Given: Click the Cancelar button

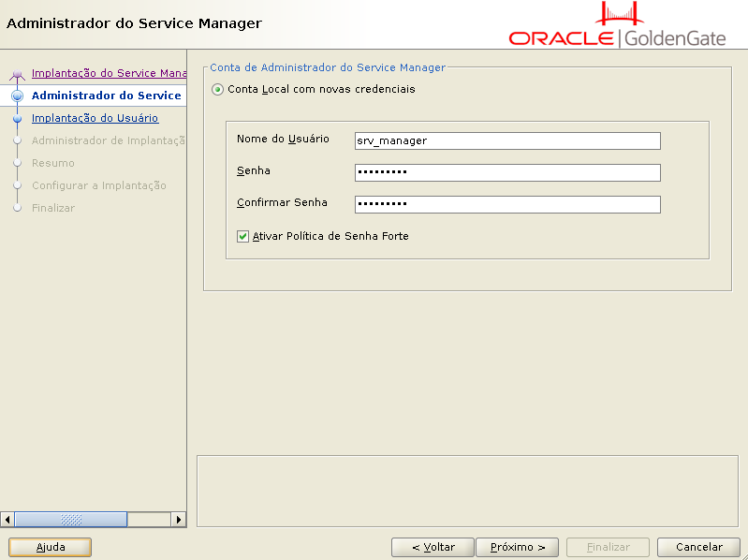Looking at the screenshot, I should pos(699,547).
